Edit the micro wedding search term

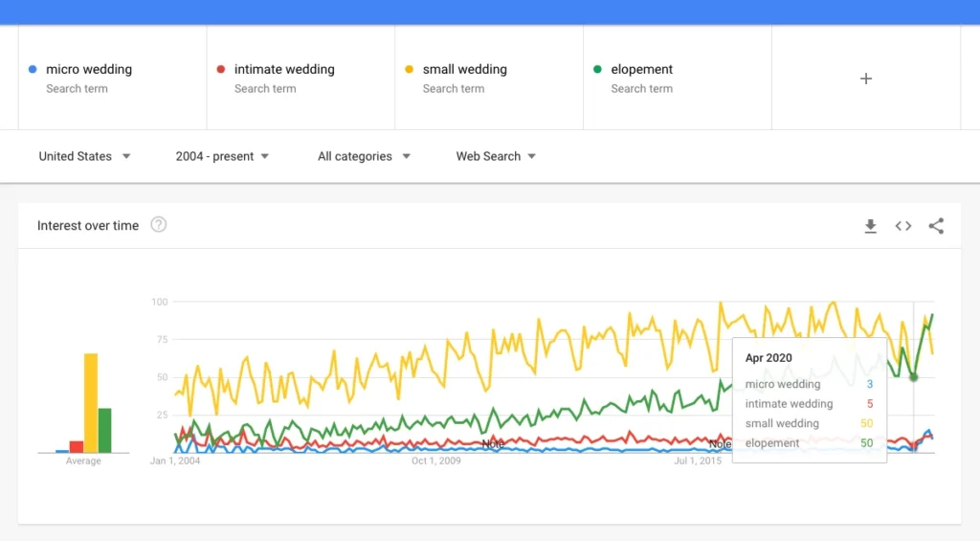pos(89,70)
